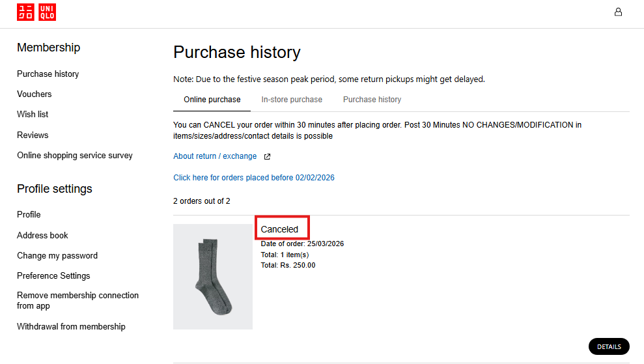Go to Purchase history in sidebar

[48, 74]
